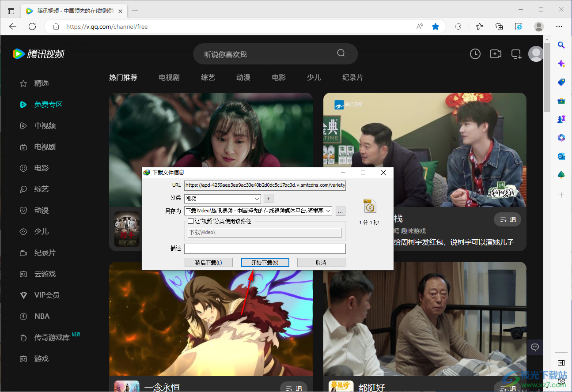Click the favorite star in address bar

436,26
